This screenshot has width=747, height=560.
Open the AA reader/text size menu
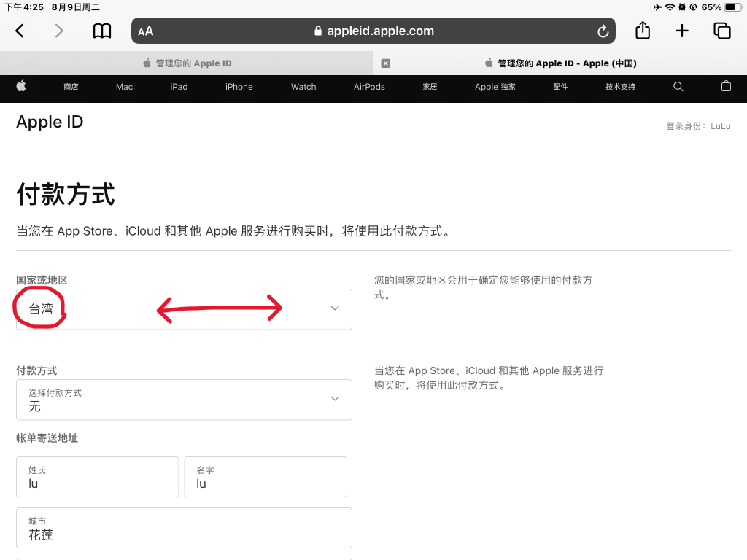click(x=145, y=31)
